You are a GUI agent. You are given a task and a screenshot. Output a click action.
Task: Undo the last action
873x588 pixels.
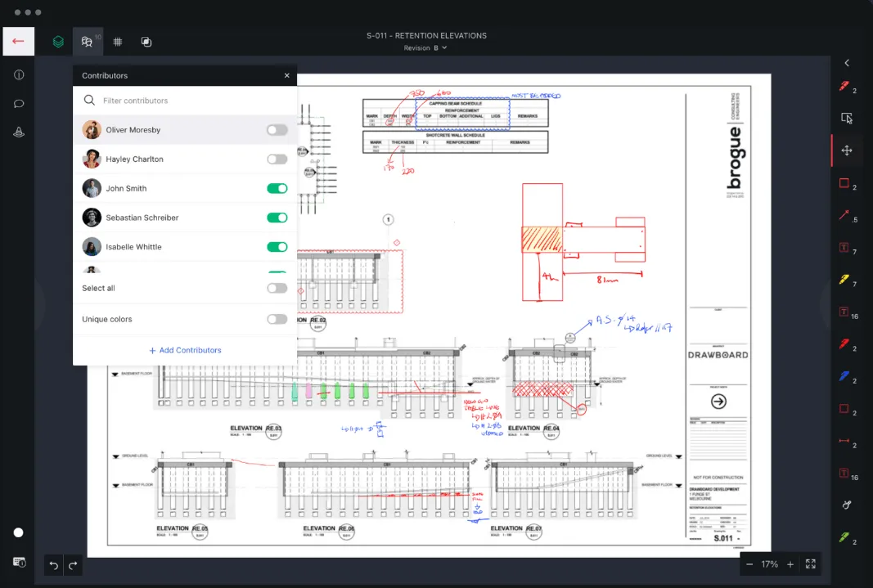(x=54, y=565)
